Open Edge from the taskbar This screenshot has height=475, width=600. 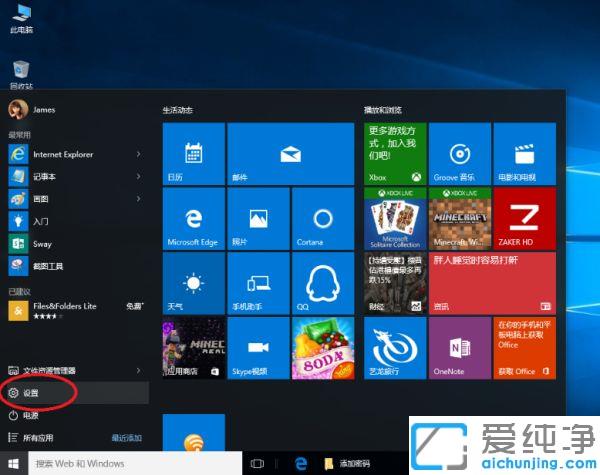click(x=301, y=464)
